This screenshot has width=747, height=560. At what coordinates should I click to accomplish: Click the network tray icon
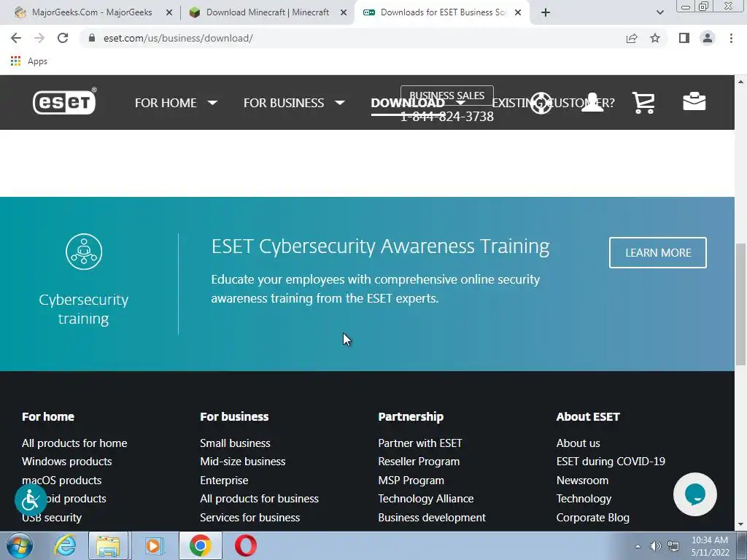(673, 546)
